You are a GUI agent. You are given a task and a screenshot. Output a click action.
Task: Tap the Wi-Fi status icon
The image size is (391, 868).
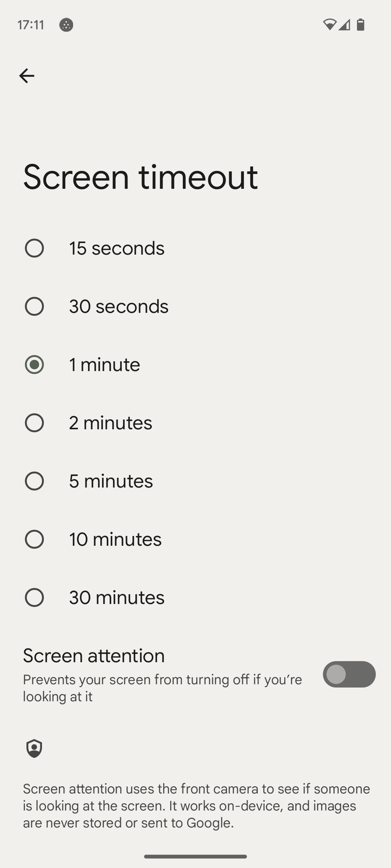(329, 25)
